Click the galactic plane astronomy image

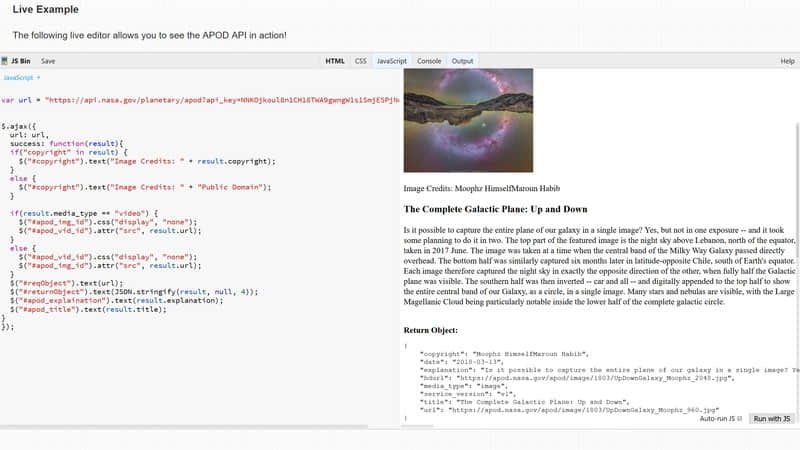[x=468, y=120]
